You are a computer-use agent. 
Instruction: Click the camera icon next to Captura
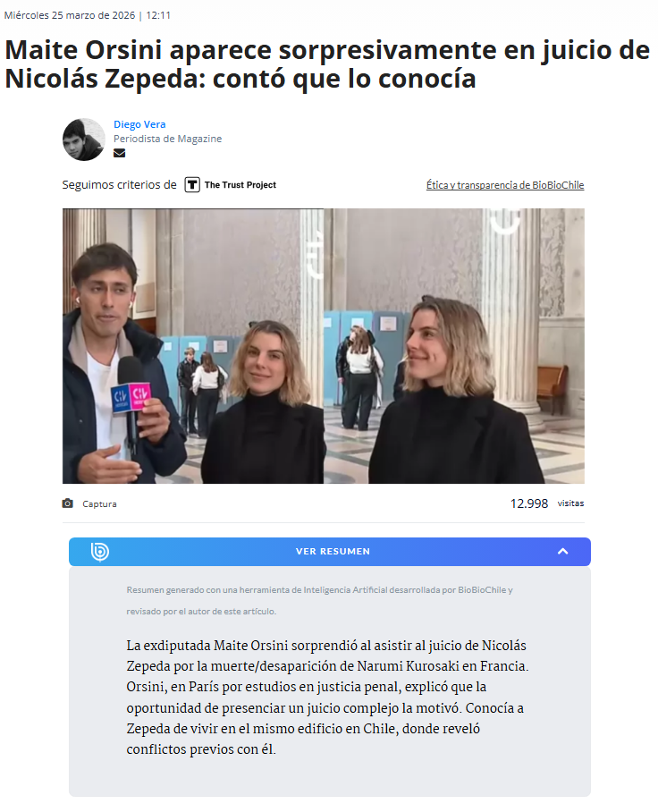pos(67,503)
